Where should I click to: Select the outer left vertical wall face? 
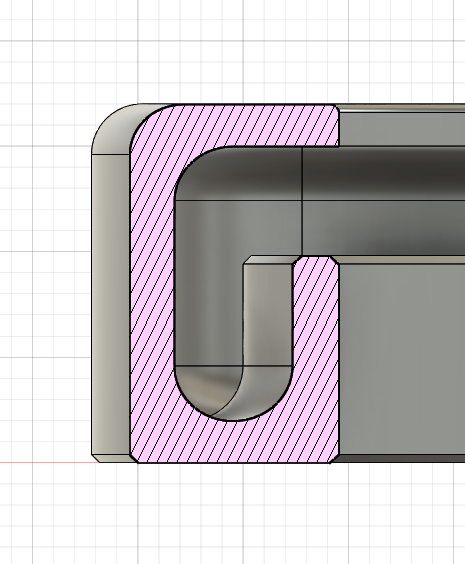click(110, 304)
